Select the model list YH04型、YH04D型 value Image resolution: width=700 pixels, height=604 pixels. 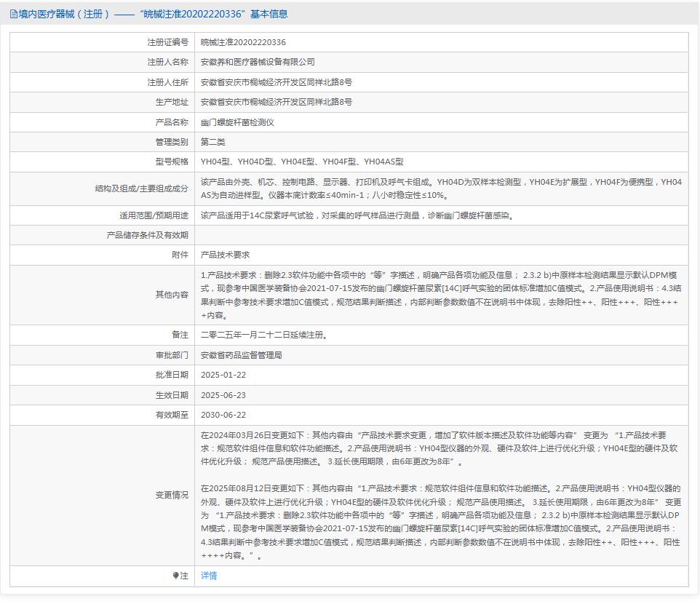click(x=302, y=162)
